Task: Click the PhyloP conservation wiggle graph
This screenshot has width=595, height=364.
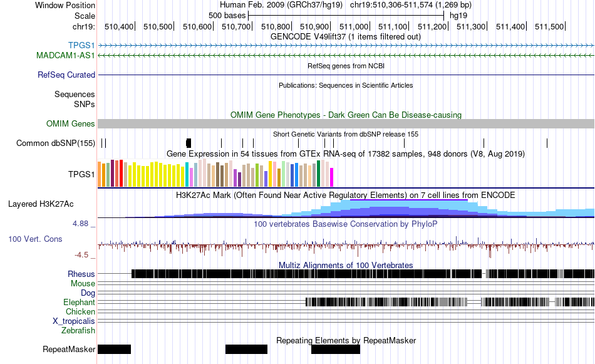Action: (346, 246)
